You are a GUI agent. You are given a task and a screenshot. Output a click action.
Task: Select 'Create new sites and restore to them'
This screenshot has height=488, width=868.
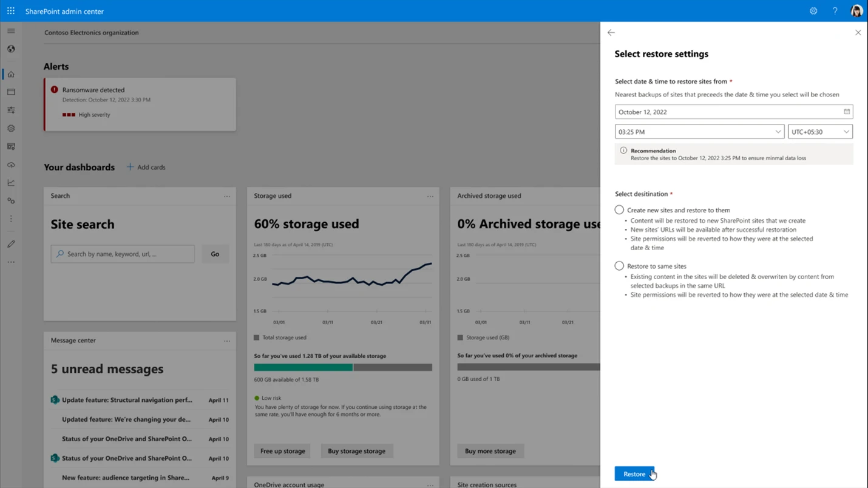(619, 209)
